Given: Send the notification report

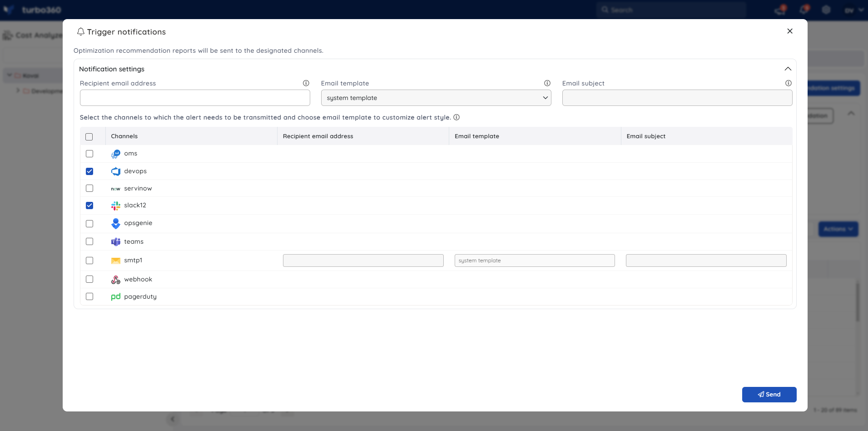Looking at the screenshot, I should [769, 395].
